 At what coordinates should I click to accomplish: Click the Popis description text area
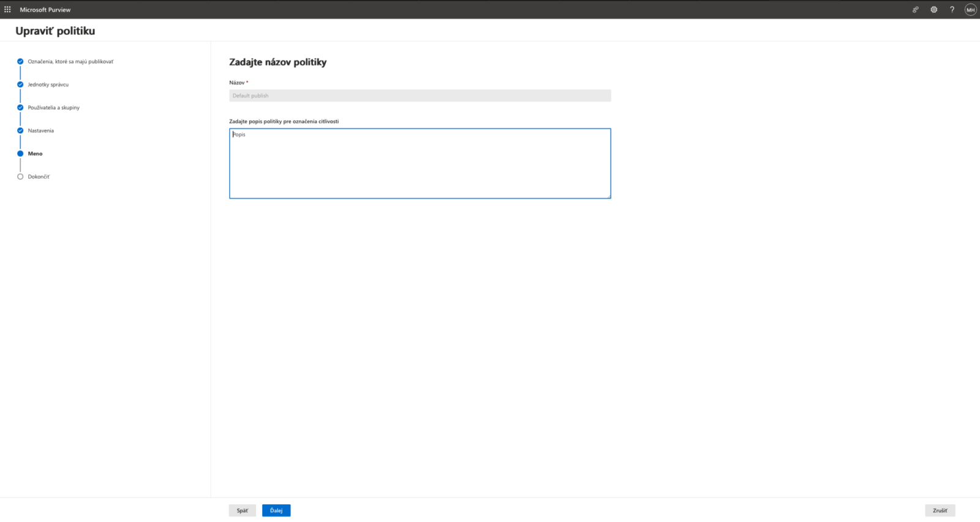(420, 164)
